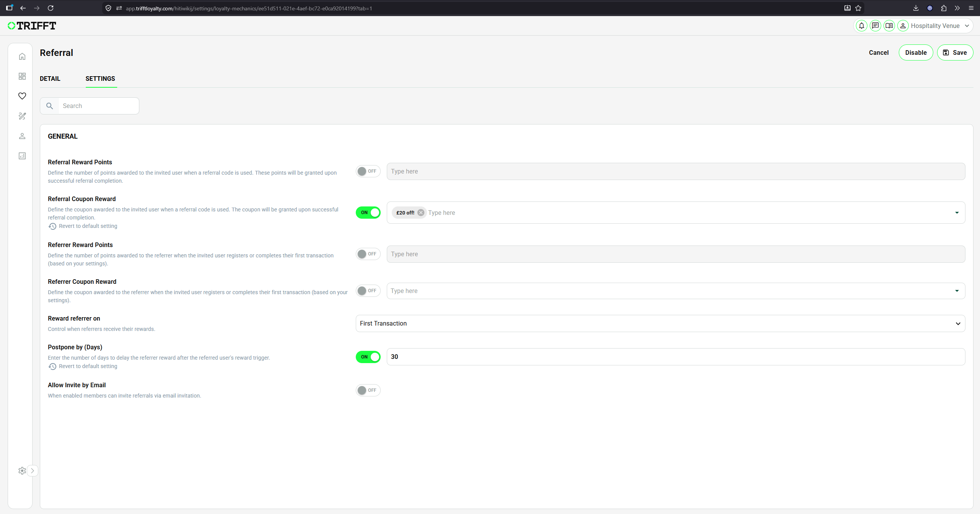The image size is (980, 514).
Task: Open the Home icon in the sidebar
Action: pyautogui.click(x=22, y=56)
